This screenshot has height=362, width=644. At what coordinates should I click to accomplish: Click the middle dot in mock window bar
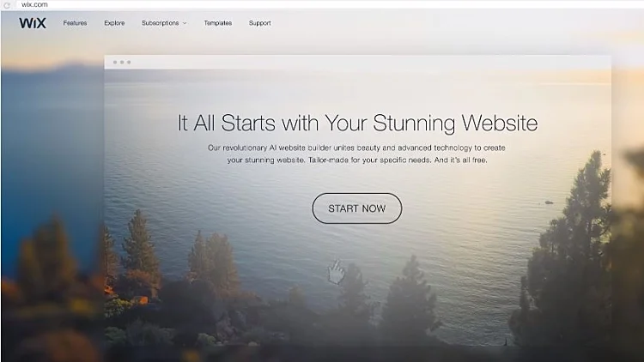pyautogui.click(x=122, y=63)
